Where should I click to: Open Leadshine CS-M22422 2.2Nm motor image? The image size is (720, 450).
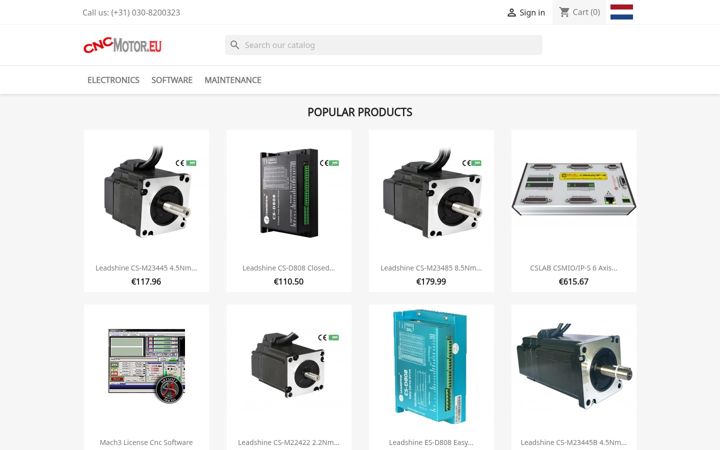(289, 367)
